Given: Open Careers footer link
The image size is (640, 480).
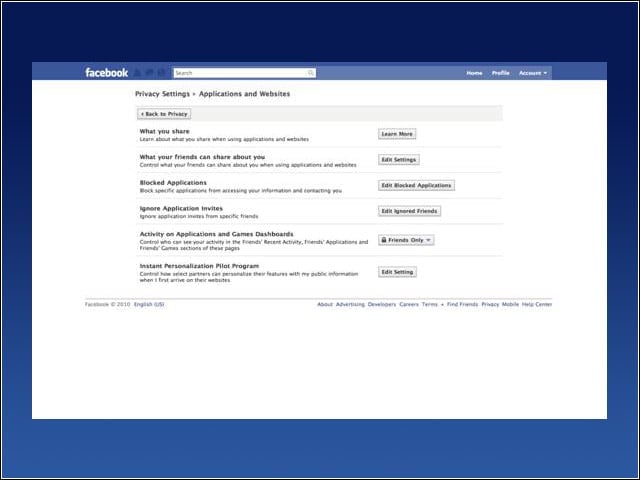Looking at the screenshot, I should (409, 304).
